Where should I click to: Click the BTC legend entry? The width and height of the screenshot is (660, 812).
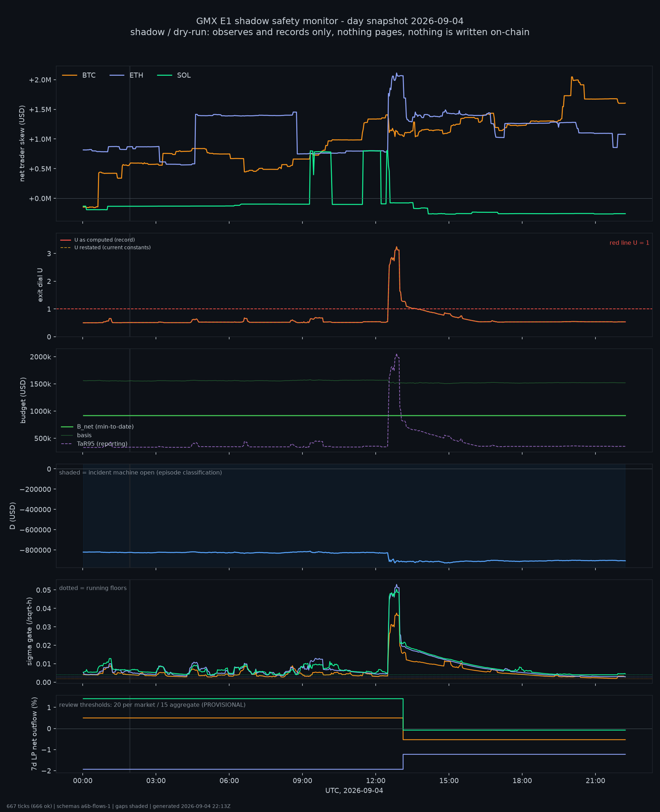click(x=79, y=75)
